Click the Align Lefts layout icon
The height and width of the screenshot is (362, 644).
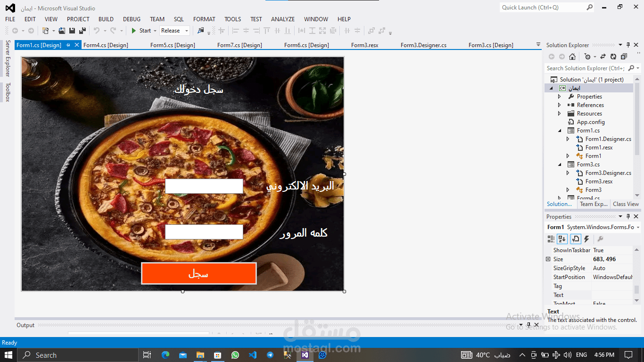(236, 31)
